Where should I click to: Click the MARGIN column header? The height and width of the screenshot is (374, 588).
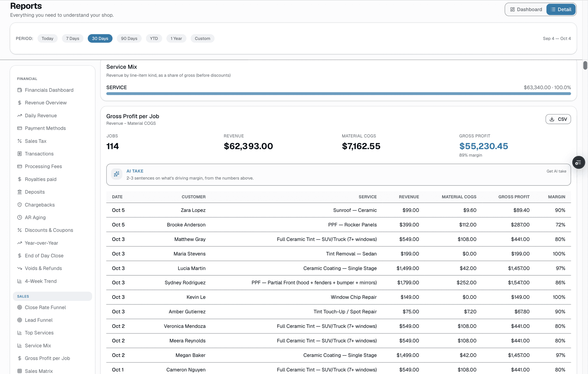tap(557, 197)
